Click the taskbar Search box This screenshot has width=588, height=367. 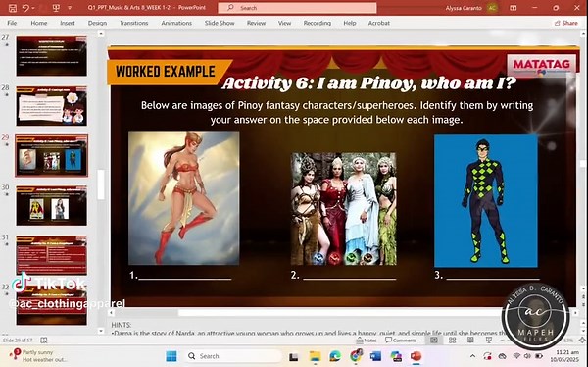click(x=233, y=356)
